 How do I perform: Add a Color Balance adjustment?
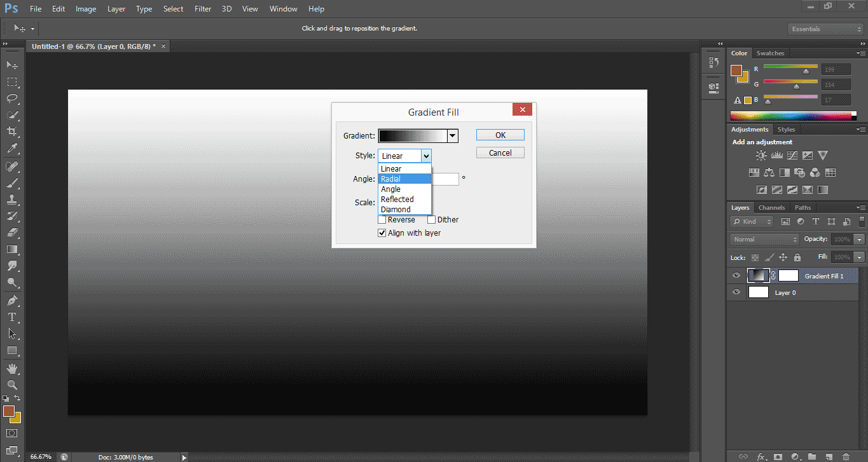[769, 172]
